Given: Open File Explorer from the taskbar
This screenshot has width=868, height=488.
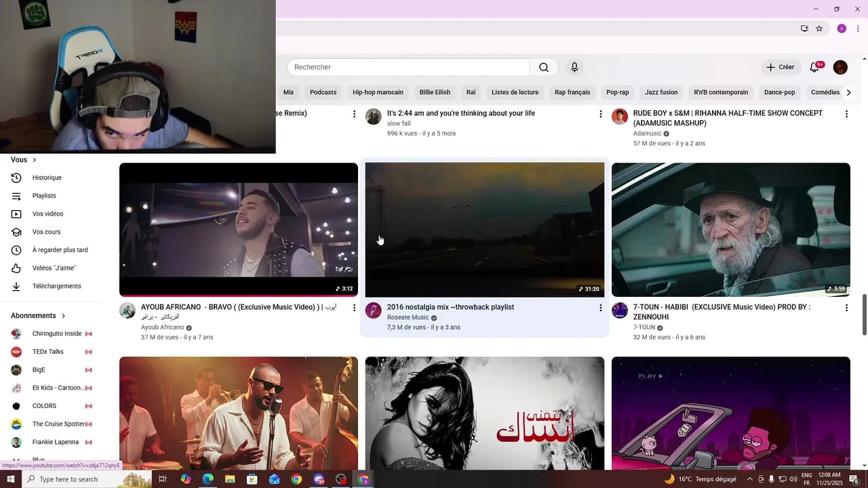Looking at the screenshot, I should tap(230, 479).
